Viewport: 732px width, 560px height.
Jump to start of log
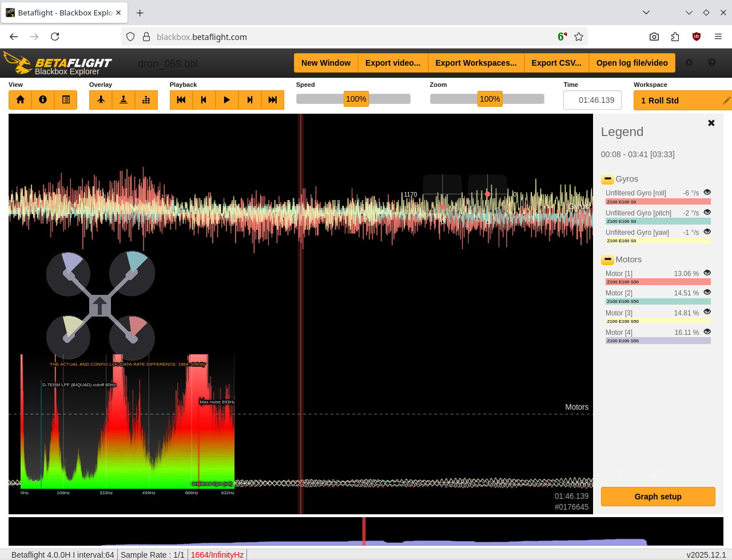point(181,100)
